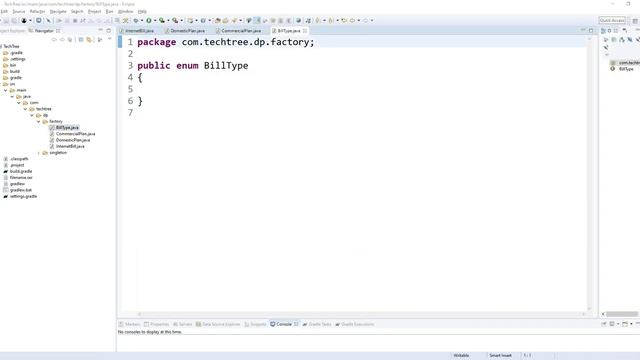The width and height of the screenshot is (640, 360).
Task: Minimize the editor area
Action: (x=583, y=30)
